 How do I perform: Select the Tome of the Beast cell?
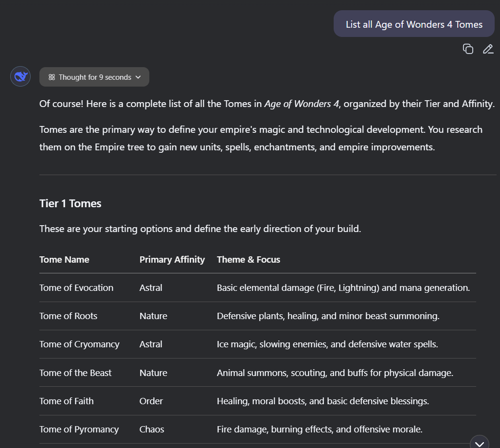pyautogui.click(x=75, y=373)
